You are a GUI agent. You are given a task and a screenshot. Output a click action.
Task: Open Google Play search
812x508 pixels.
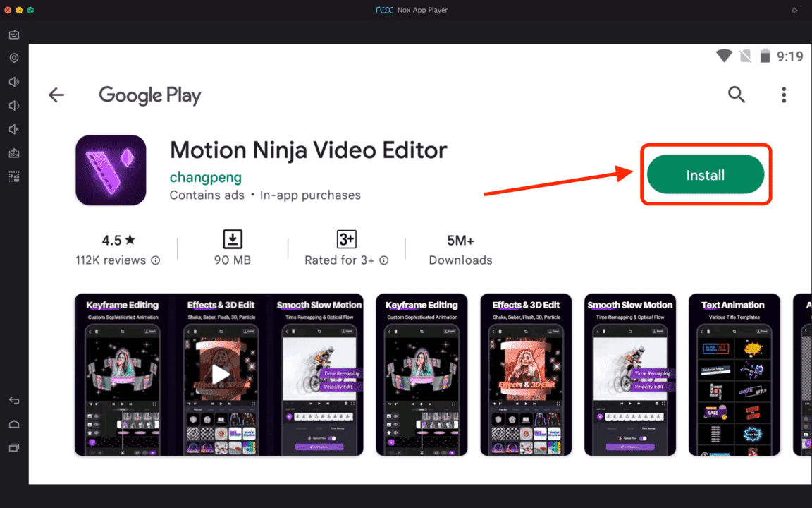point(737,95)
